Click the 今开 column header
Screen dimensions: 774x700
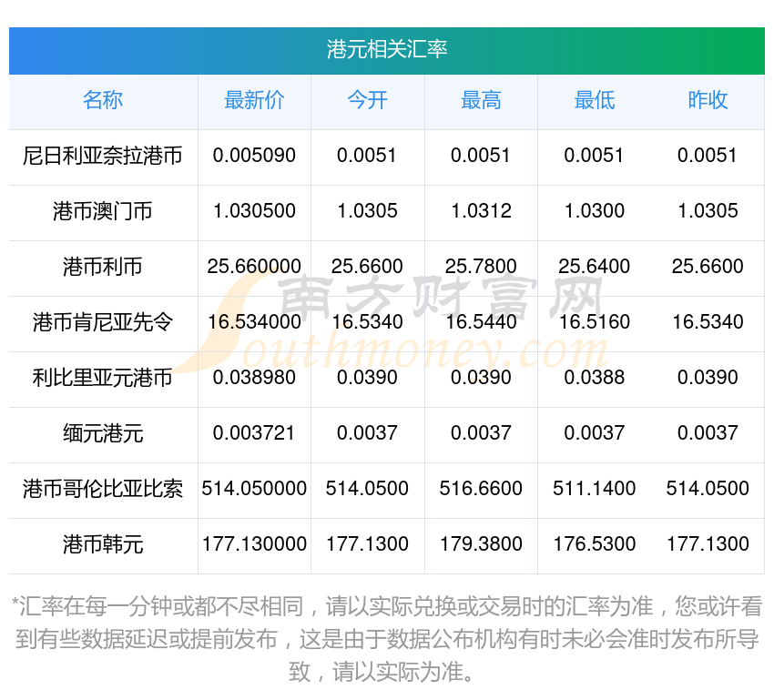coord(367,100)
